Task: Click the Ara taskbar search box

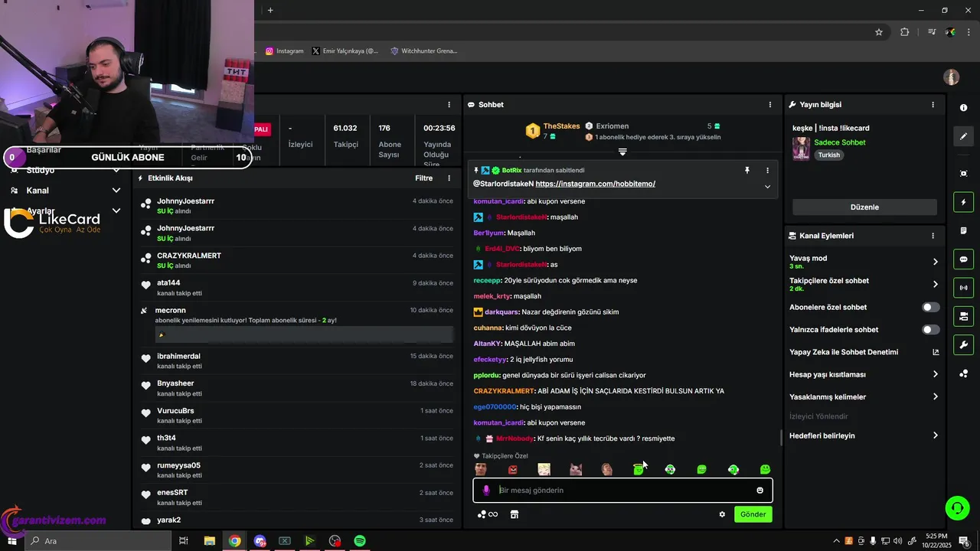Action: (98, 541)
